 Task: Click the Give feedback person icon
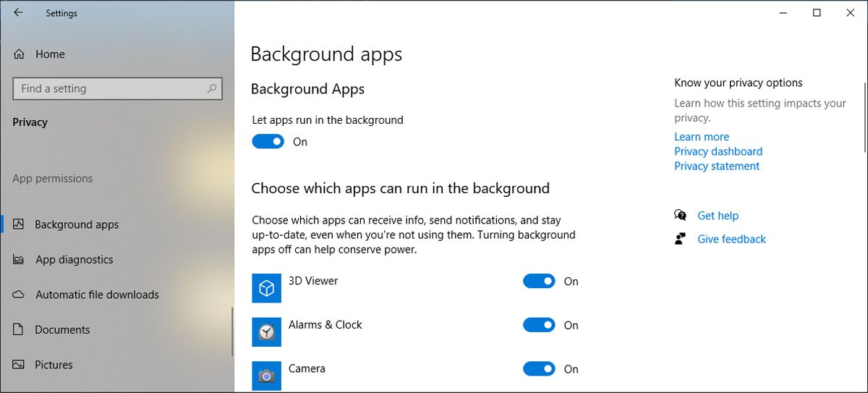point(680,239)
